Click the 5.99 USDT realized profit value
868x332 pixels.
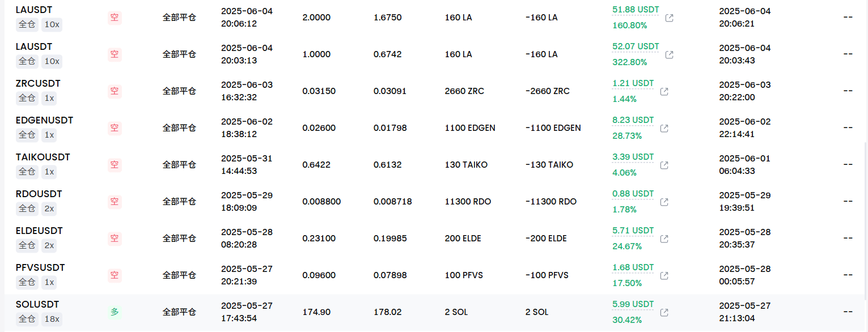pyautogui.click(x=633, y=304)
